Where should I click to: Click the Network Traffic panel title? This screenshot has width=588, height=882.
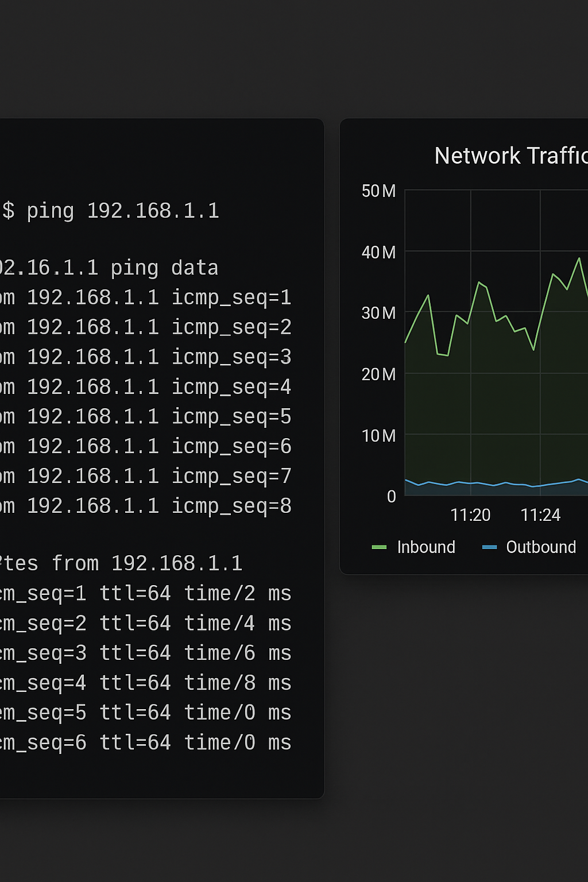point(510,156)
